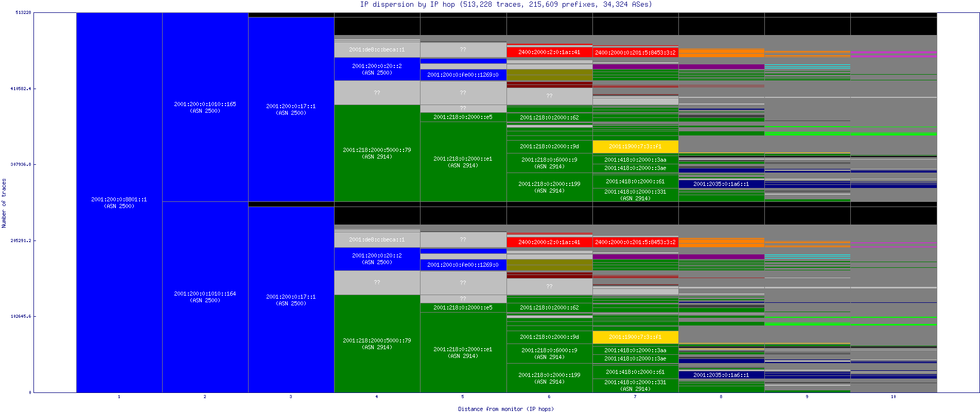Image resolution: width=980 pixels, height=412 pixels.
Task: Click the 'Number of traces' y-axis label
Action: (4, 203)
